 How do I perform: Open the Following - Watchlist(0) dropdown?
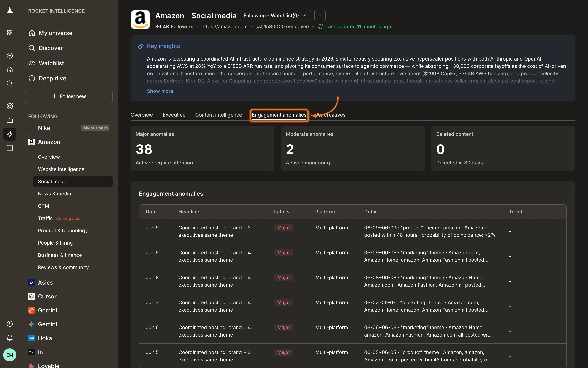[275, 16]
